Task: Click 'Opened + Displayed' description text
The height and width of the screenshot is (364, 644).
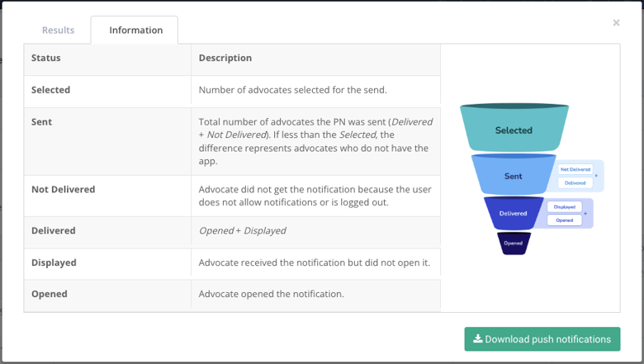Action: [242, 230]
